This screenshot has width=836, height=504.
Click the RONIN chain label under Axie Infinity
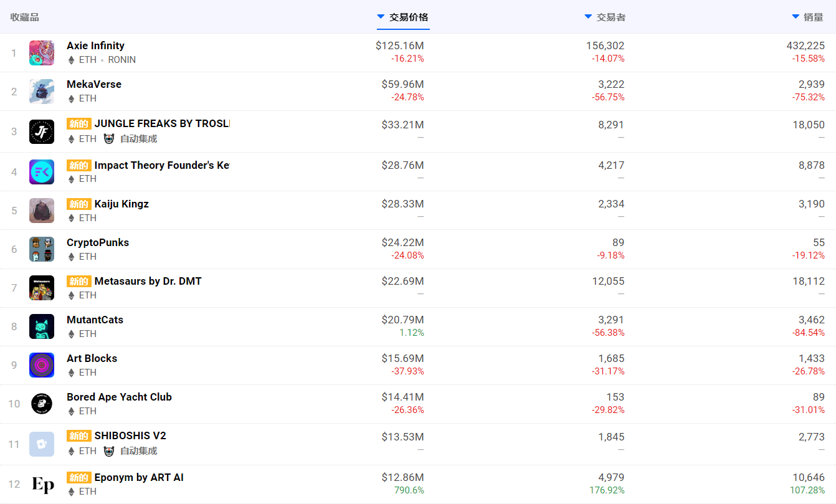tap(122, 60)
